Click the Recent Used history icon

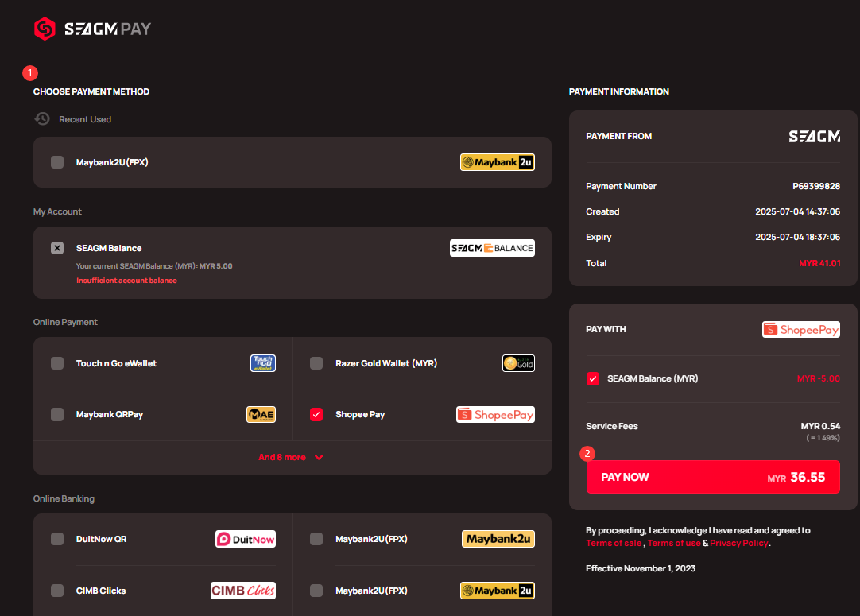click(42, 119)
